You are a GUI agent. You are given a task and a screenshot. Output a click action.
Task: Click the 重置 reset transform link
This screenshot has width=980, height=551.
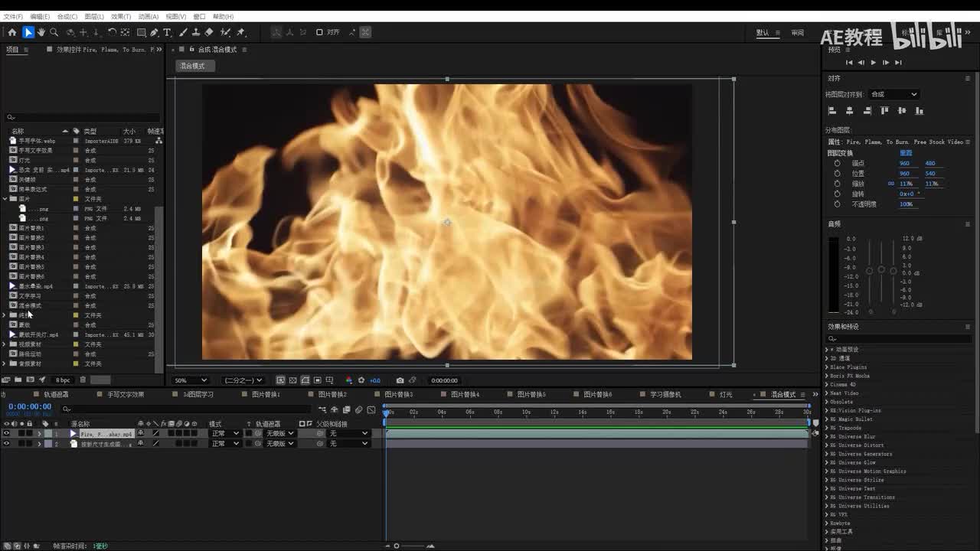click(906, 153)
